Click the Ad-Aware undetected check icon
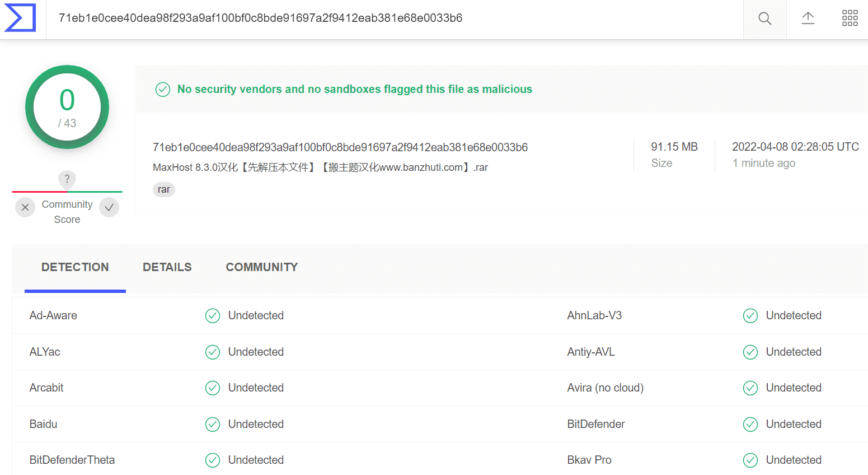This screenshot has height=475, width=868. point(213,316)
